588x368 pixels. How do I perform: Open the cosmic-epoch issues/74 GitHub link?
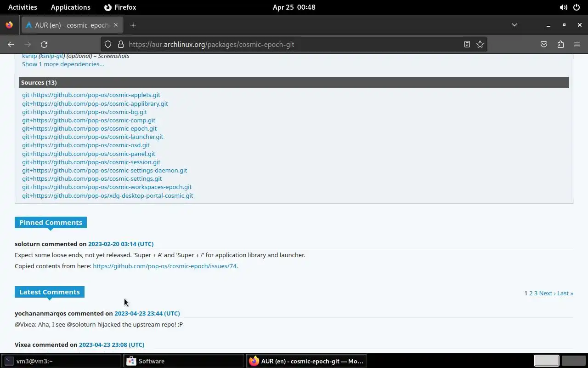(164, 266)
